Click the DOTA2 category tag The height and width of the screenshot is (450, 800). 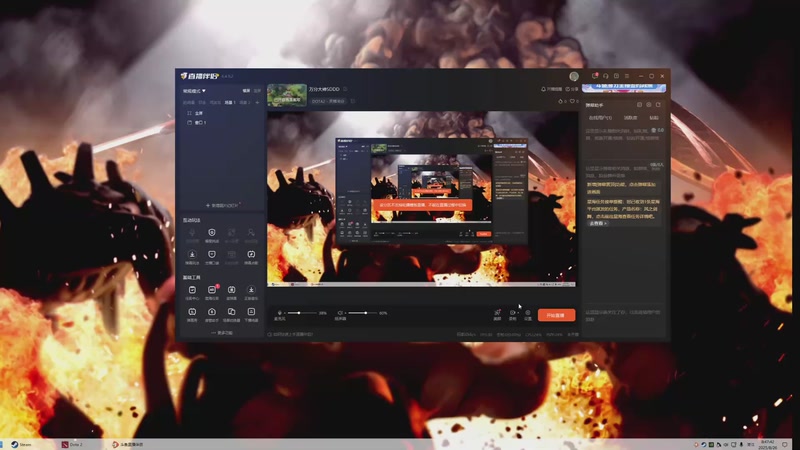(328, 101)
